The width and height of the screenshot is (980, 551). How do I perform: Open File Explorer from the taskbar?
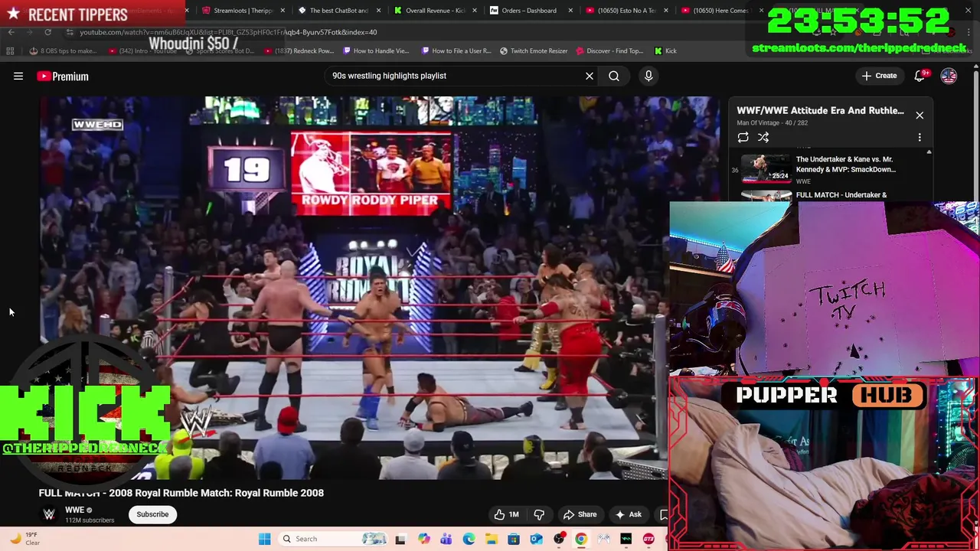pyautogui.click(x=492, y=539)
